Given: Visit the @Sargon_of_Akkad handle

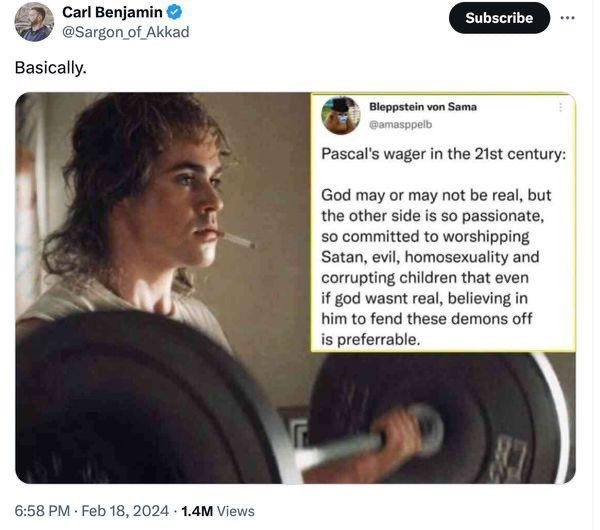Looking at the screenshot, I should tap(126, 32).
